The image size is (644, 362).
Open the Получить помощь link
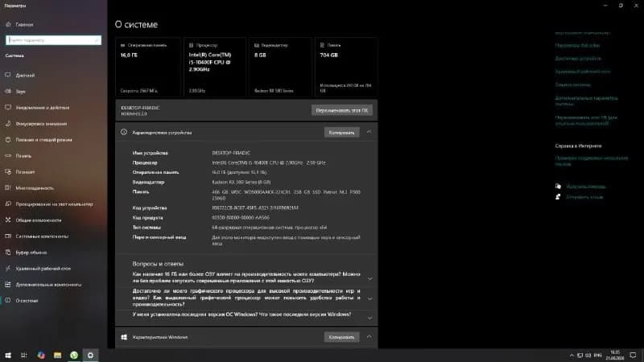tap(586, 187)
